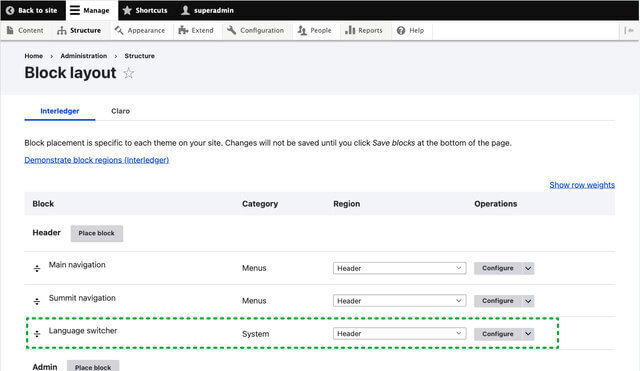Open the Configuration admin menu
Image resolution: width=640 pixels, height=371 pixels.
tap(256, 30)
